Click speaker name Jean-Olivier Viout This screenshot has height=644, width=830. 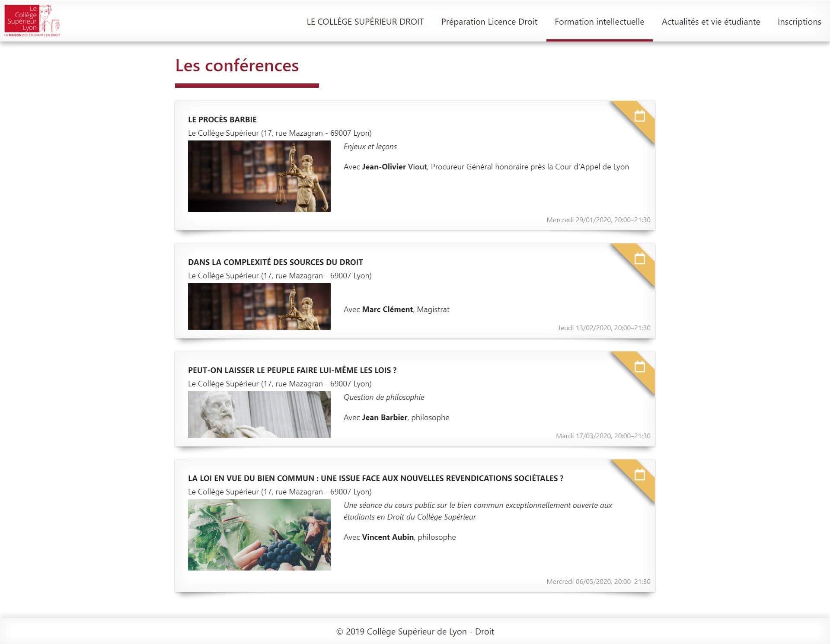click(394, 167)
